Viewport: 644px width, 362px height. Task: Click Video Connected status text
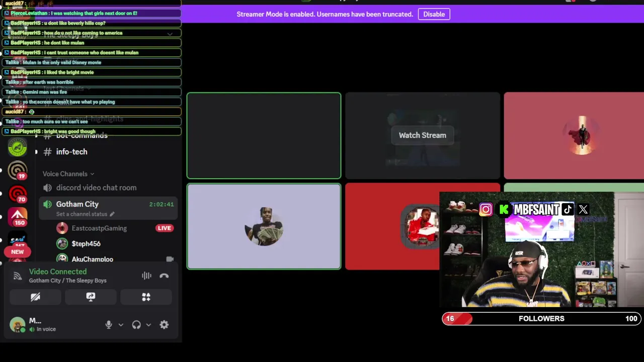click(x=58, y=271)
